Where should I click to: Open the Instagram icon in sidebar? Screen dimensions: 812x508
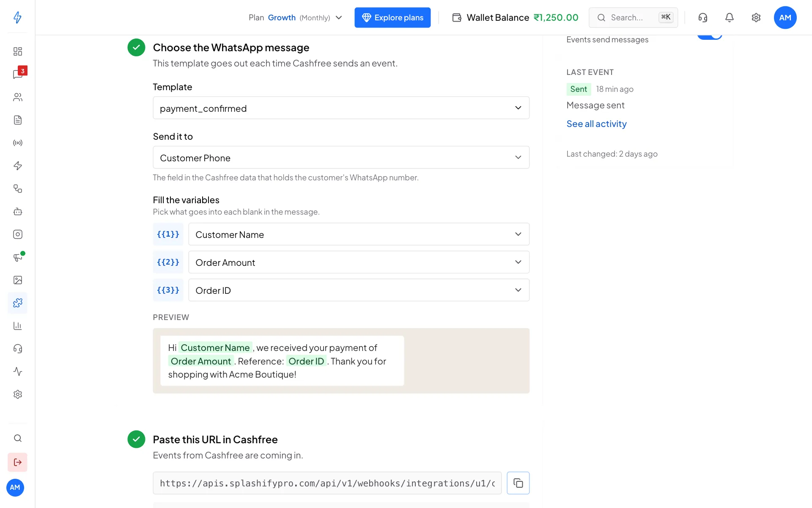coord(17,235)
